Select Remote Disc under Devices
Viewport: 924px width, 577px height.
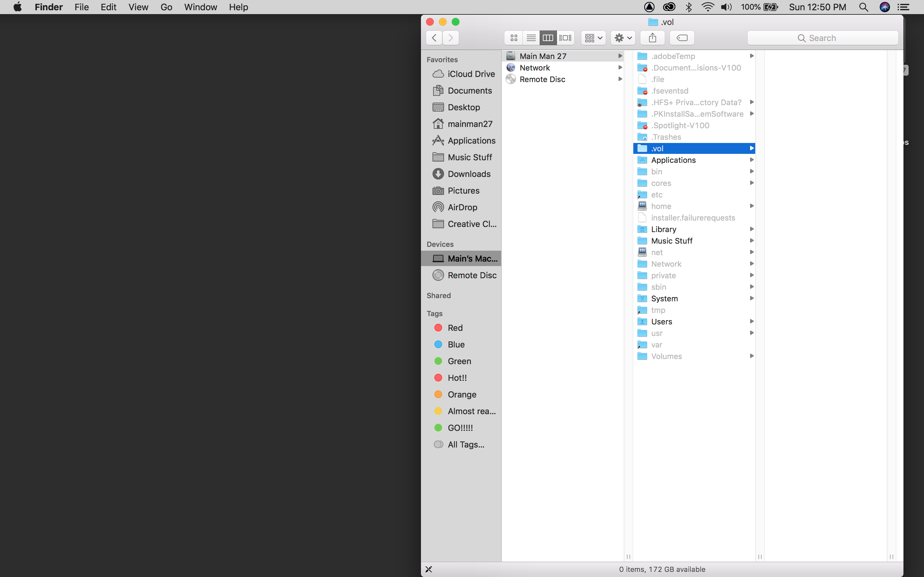click(472, 275)
